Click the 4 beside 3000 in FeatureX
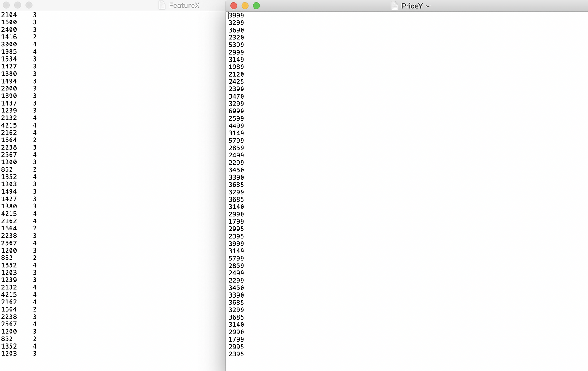 [x=34, y=44]
